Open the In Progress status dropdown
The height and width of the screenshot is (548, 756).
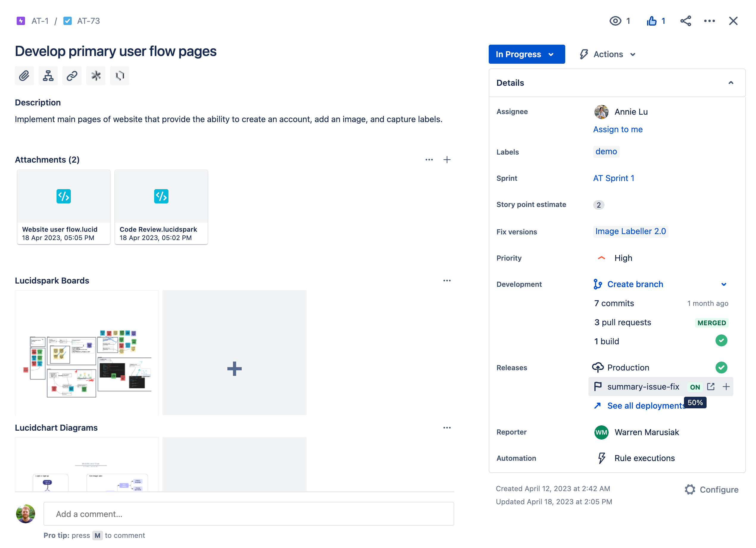(x=527, y=54)
